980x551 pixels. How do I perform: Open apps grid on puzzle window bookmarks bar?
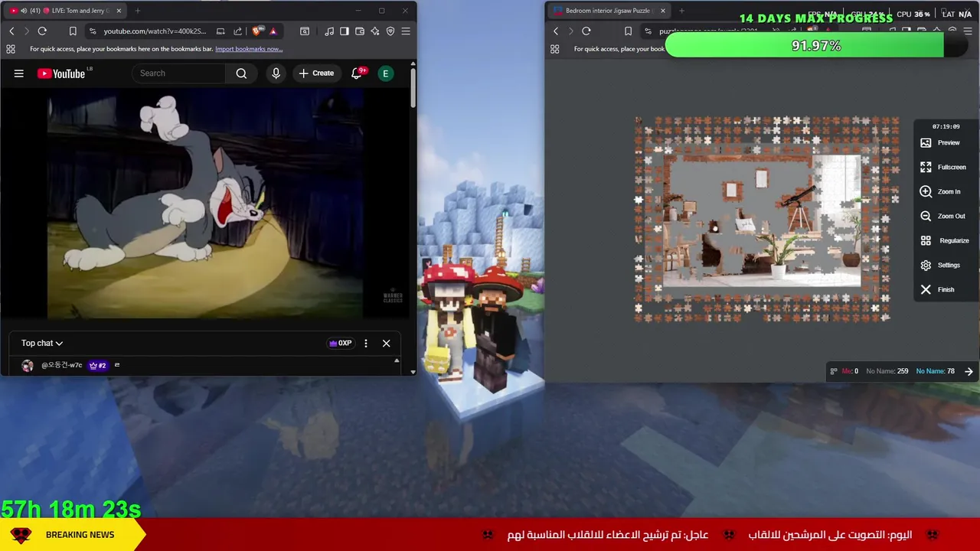554,49
